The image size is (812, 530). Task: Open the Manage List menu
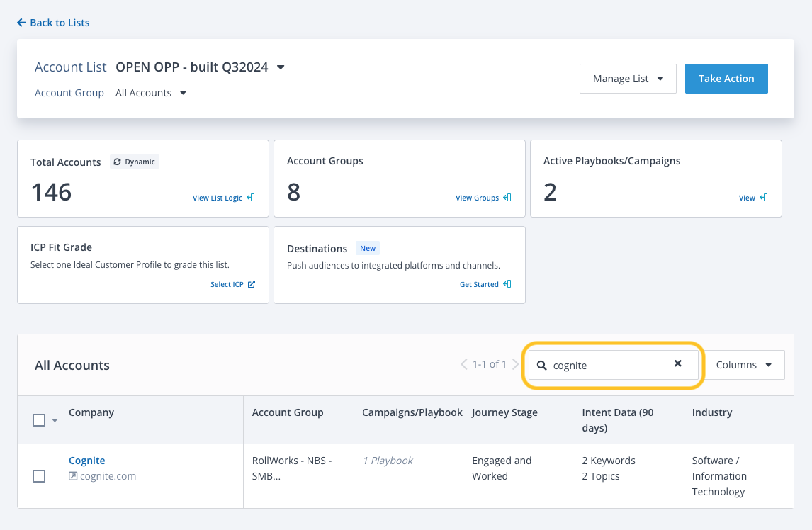click(x=628, y=79)
